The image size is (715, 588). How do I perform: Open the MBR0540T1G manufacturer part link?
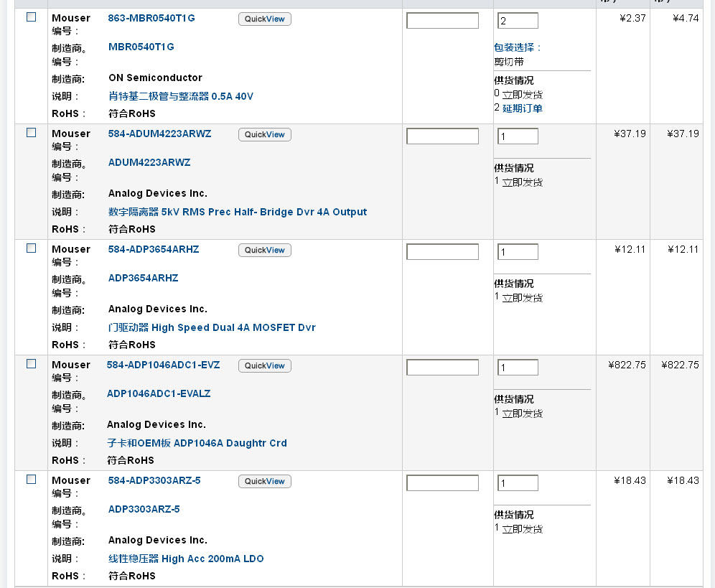141,47
